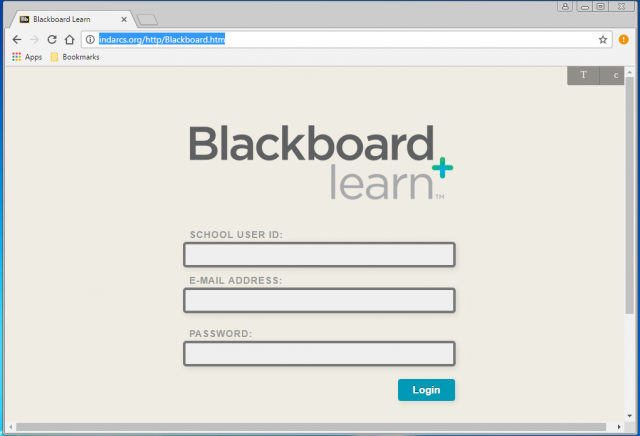Open the Bookmarks folder

(x=75, y=57)
